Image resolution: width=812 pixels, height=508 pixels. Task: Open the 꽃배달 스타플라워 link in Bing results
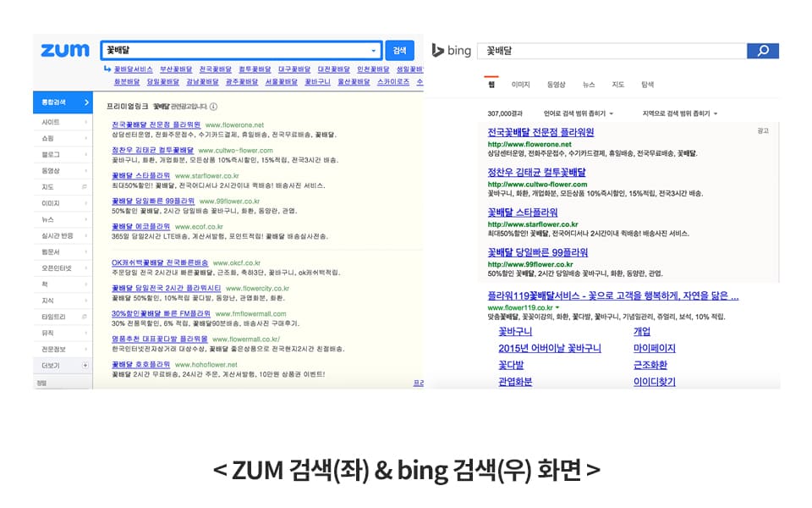pos(522,213)
